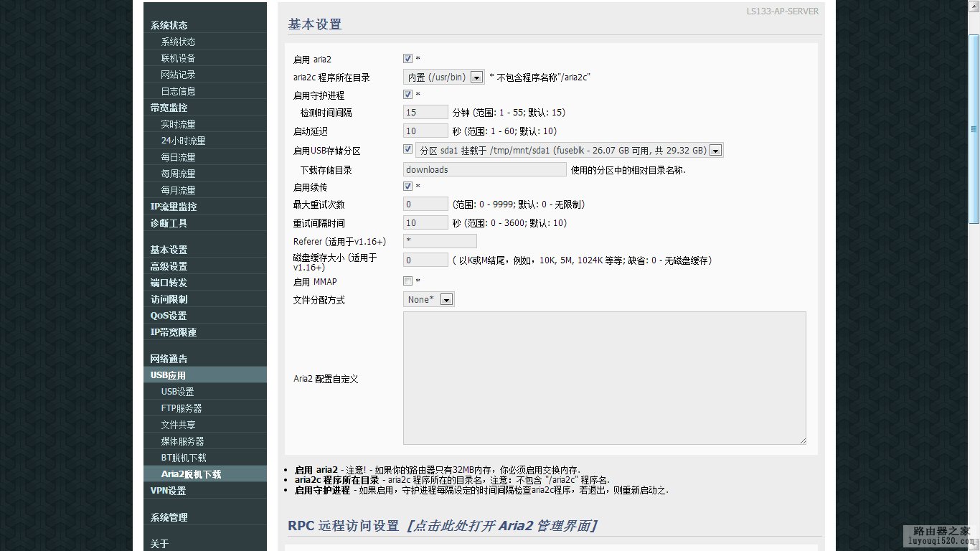Open the USB partition selection dropdown

point(715,149)
